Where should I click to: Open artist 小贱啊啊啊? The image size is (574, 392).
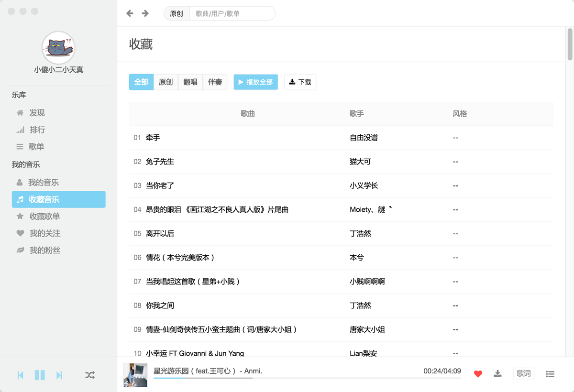click(367, 282)
